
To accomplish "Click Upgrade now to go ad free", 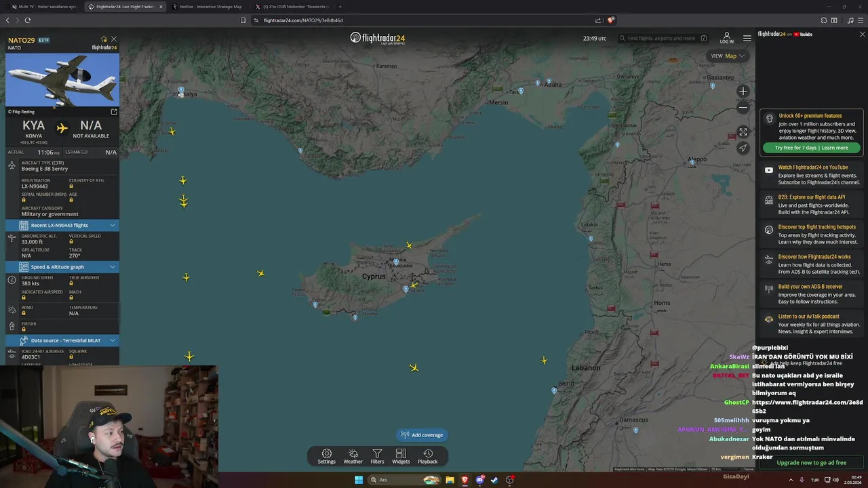I will click(x=811, y=463).
